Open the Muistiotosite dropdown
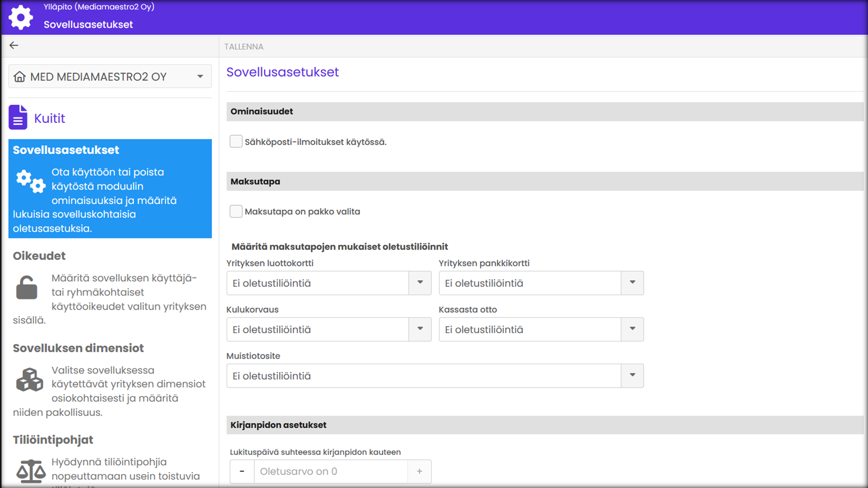 [x=632, y=376]
